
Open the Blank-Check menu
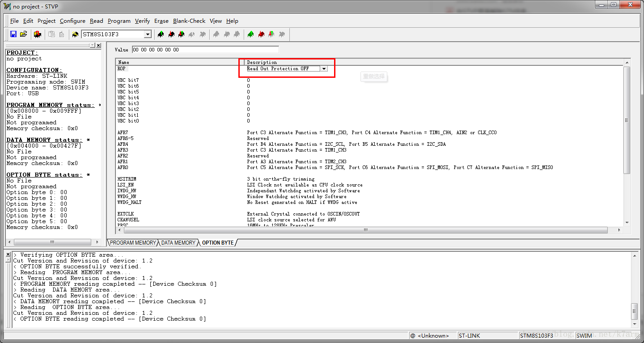189,21
